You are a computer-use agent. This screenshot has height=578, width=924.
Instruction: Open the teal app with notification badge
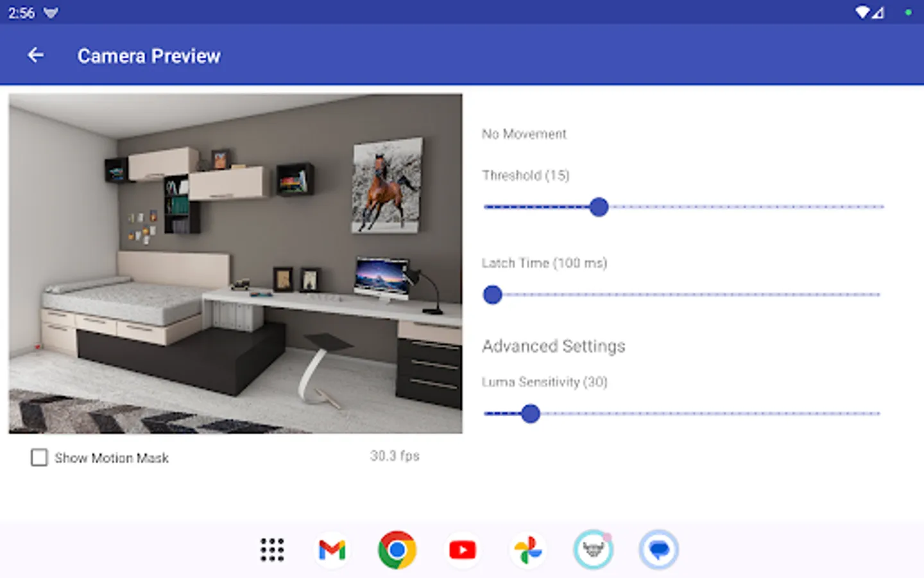594,550
